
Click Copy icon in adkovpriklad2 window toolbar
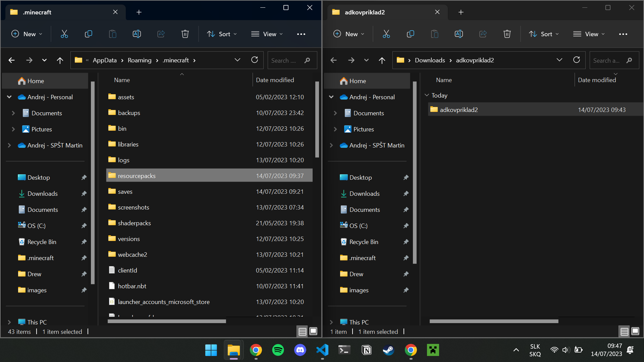tap(410, 34)
